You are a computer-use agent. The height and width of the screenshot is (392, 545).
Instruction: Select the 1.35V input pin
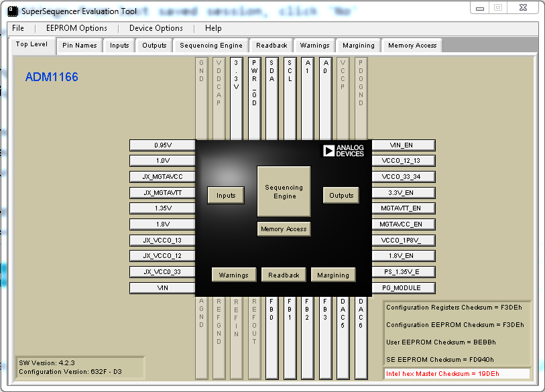coord(163,208)
